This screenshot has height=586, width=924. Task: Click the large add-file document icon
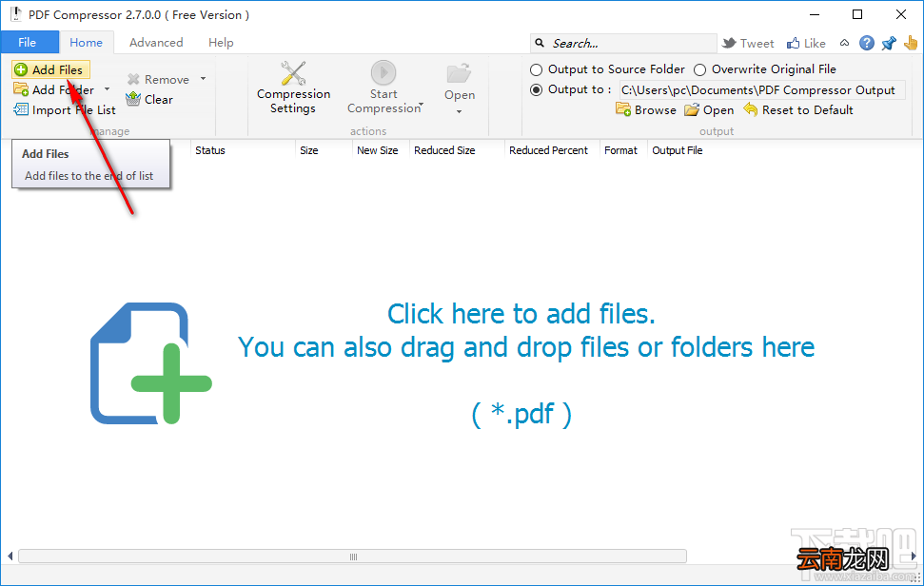tap(151, 363)
